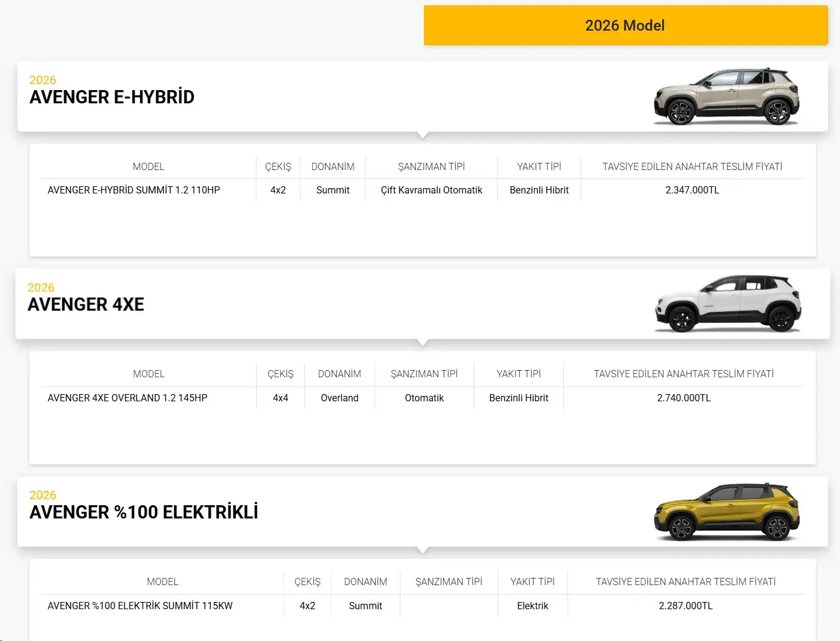Viewport: 840px width, 641px height.
Task: Click the 4x2 cell in E-Hybrid row
Action: coord(278,190)
